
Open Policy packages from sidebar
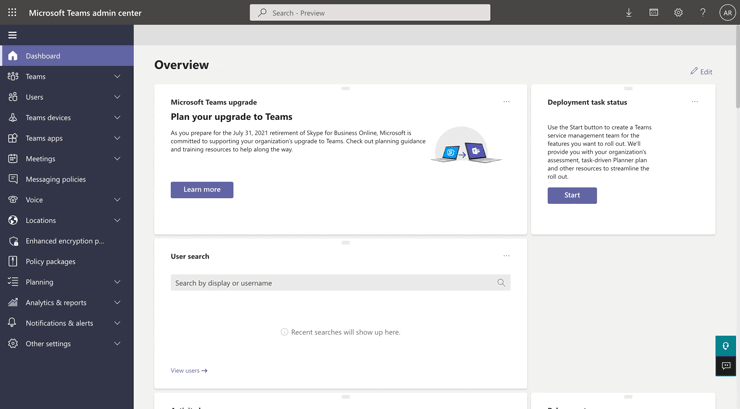[x=50, y=261]
